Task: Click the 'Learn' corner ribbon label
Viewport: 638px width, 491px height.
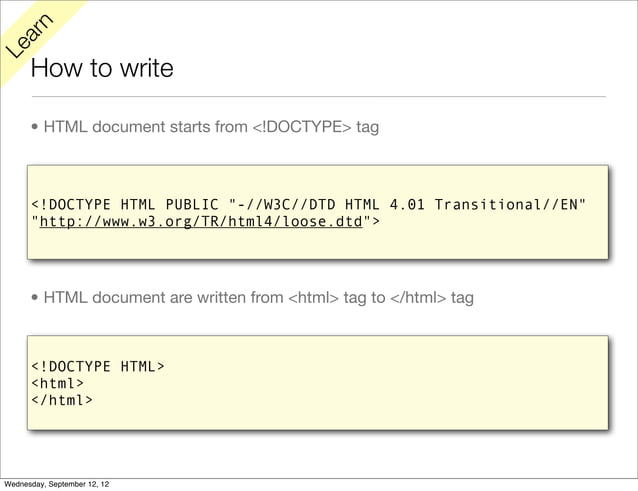Action: [29, 35]
